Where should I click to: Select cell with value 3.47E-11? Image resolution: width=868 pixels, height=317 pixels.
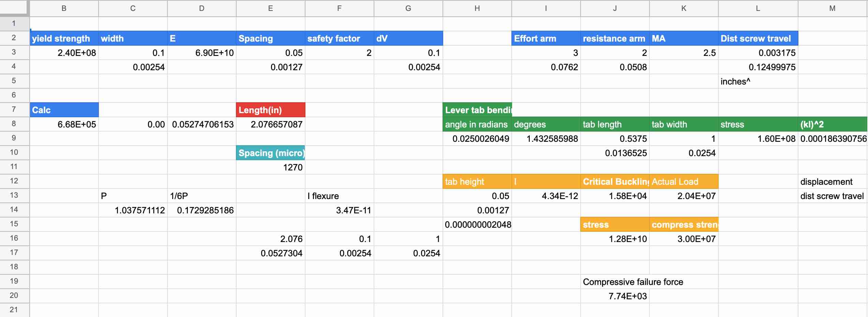click(340, 210)
